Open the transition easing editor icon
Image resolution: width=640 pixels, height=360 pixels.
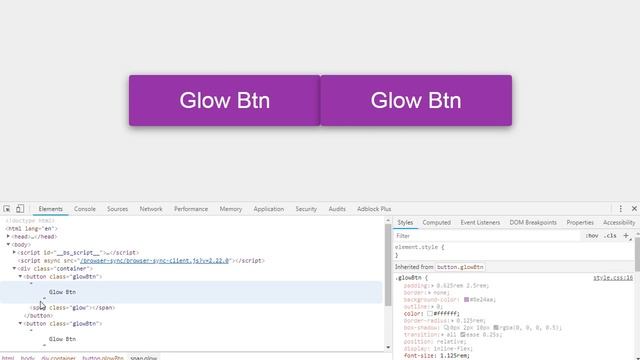tap(463, 334)
